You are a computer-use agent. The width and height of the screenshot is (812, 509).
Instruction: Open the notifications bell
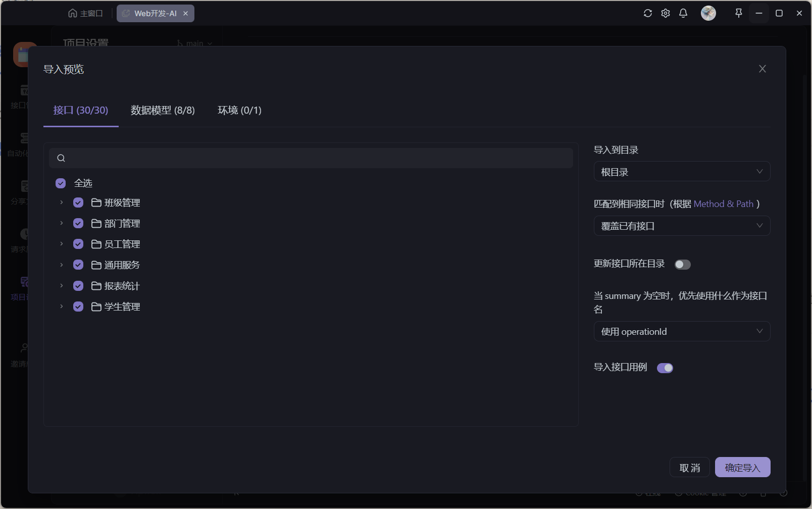tap(683, 13)
